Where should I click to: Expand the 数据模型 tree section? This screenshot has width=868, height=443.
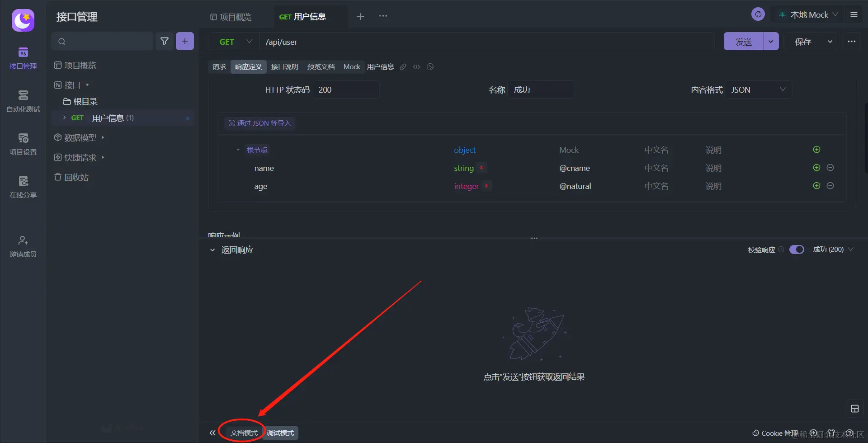(x=103, y=137)
